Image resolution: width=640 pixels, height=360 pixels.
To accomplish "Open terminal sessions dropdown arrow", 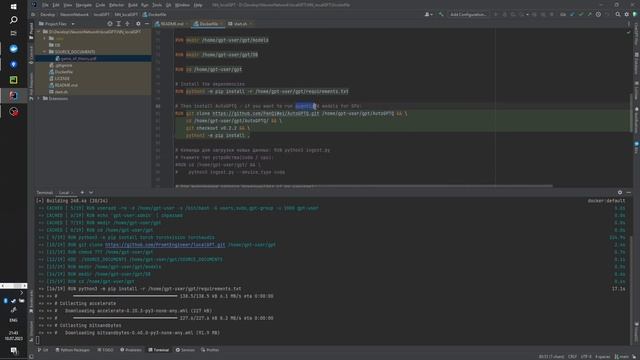I will (x=91, y=193).
